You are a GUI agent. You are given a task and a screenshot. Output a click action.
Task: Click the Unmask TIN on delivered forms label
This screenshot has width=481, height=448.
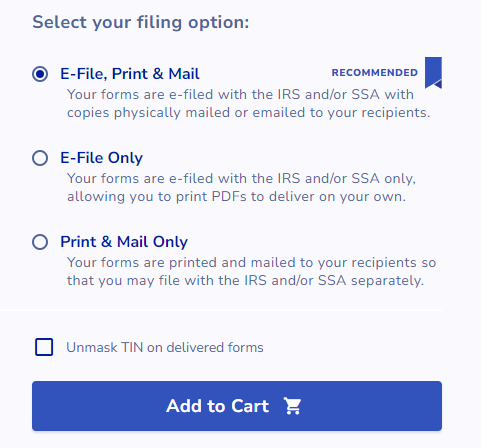point(165,347)
